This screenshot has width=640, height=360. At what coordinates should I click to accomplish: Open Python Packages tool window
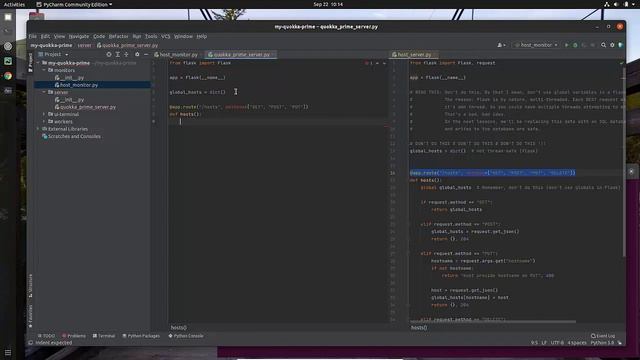pos(141,336)
